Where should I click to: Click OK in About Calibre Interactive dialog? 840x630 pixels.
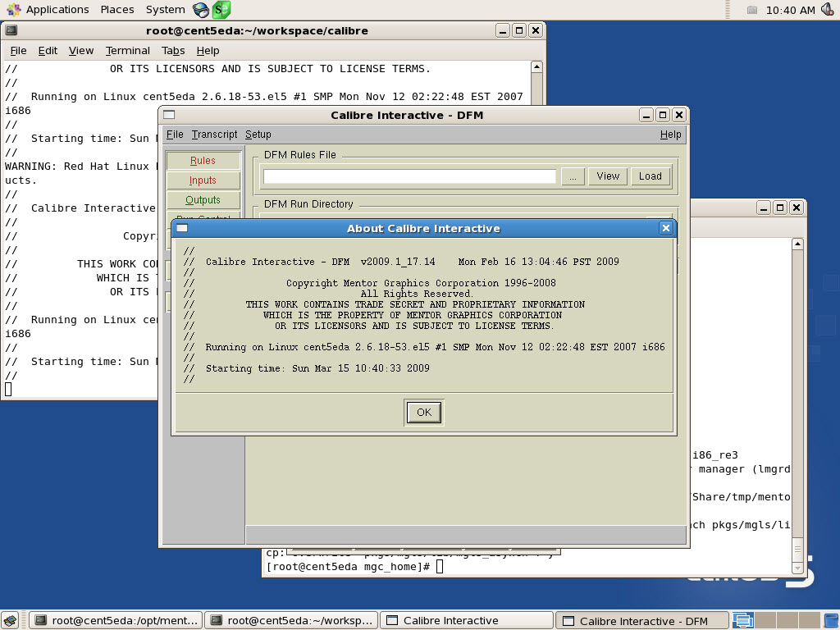(424, 412)
